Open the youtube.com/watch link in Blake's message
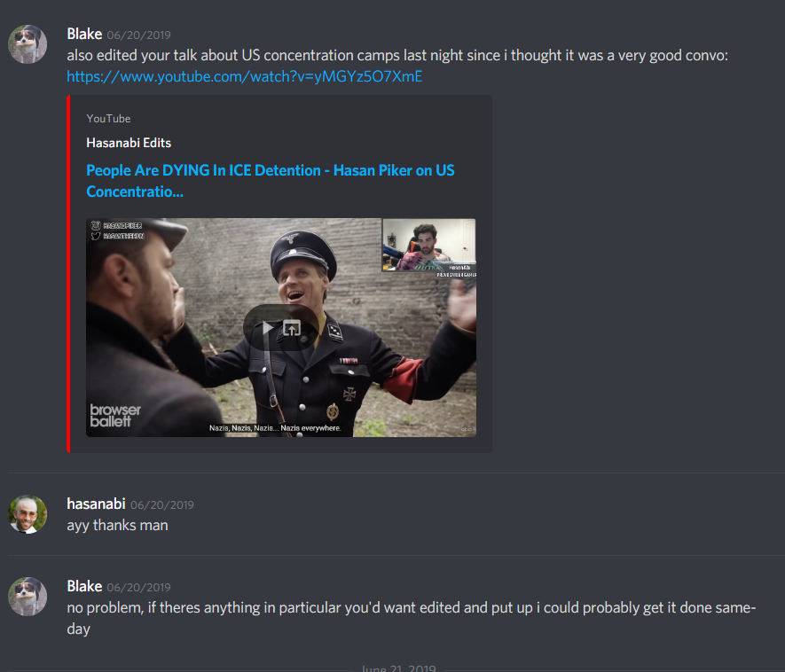The width and height of the screenshot is (785, 672). (244, 76)
